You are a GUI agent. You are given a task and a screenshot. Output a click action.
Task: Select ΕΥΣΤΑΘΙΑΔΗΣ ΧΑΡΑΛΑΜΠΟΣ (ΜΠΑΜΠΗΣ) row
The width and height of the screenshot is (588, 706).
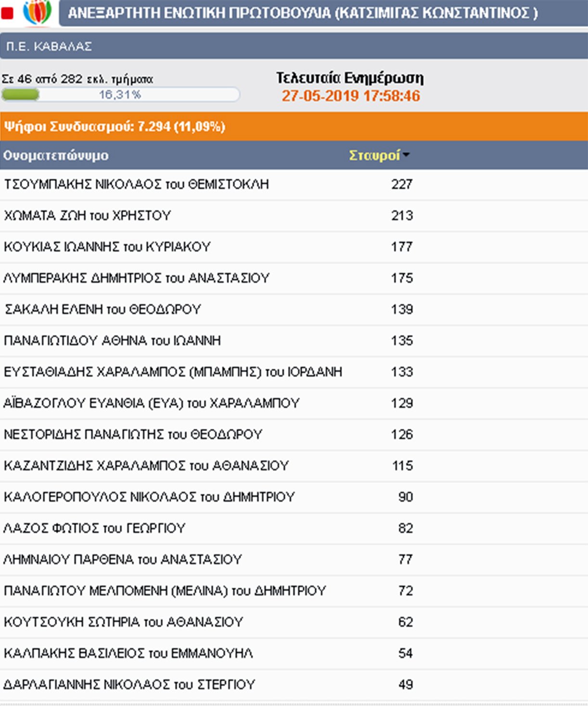point(294,372)
